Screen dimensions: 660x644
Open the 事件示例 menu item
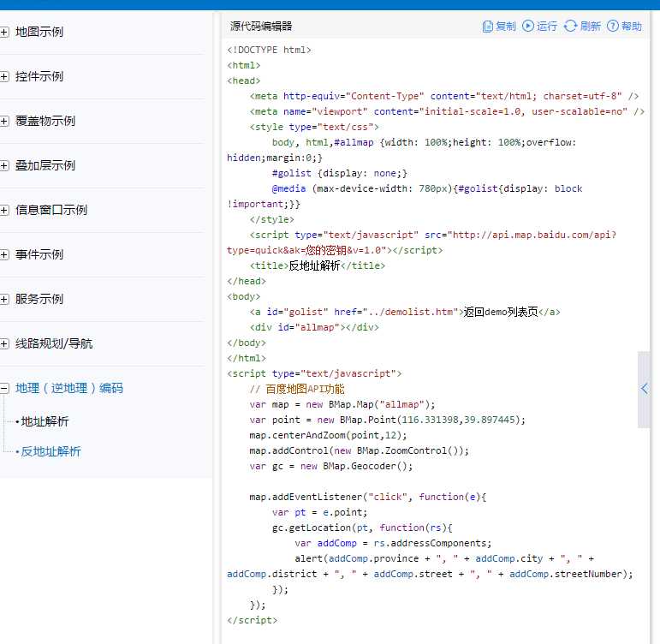[x=39, y=254]
